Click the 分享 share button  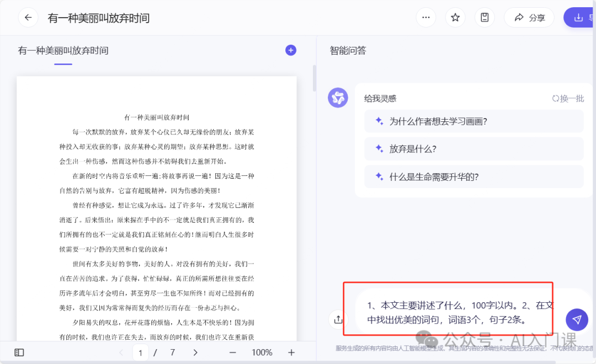point(529,18)
